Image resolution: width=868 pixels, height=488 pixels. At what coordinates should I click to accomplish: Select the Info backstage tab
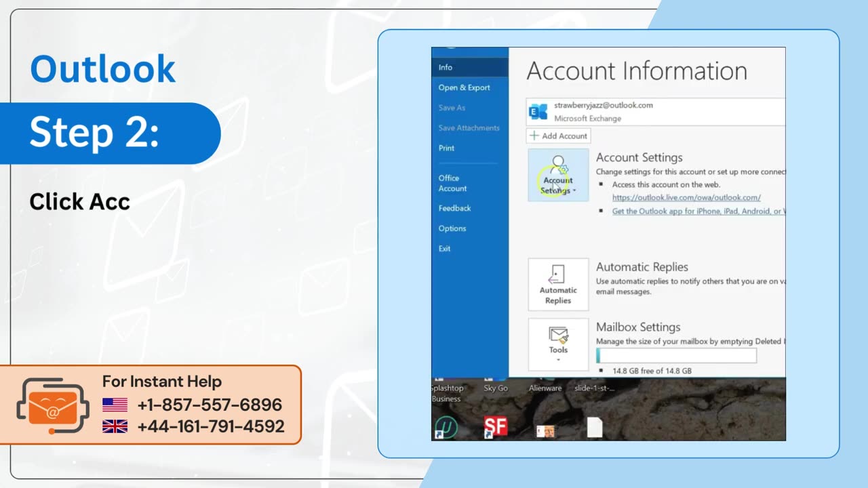[x=470, y=67]
